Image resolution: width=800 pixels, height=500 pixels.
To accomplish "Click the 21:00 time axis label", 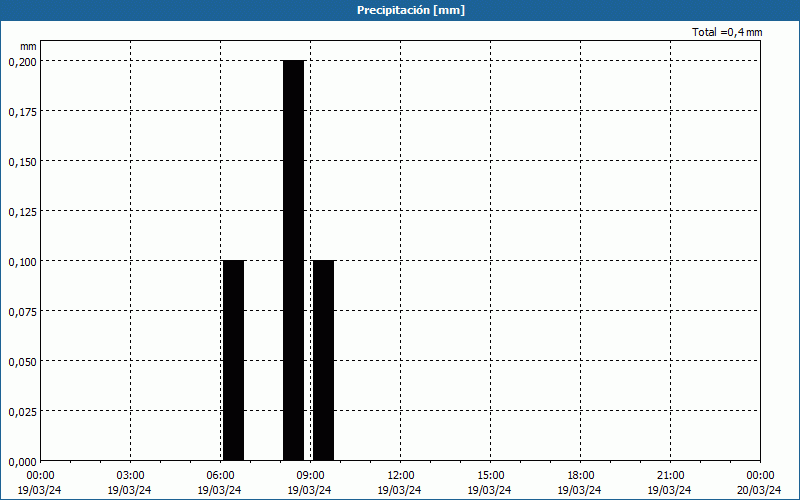I will [x=670, y=476].
